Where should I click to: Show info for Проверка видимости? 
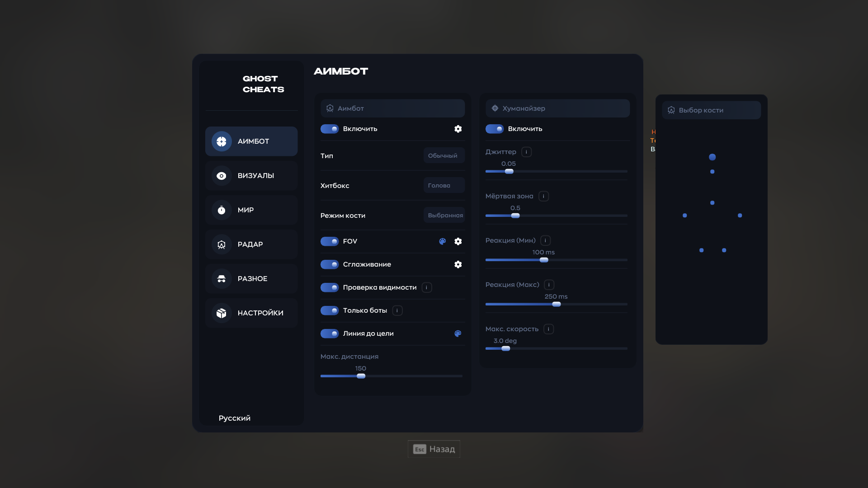coord(426,287)
